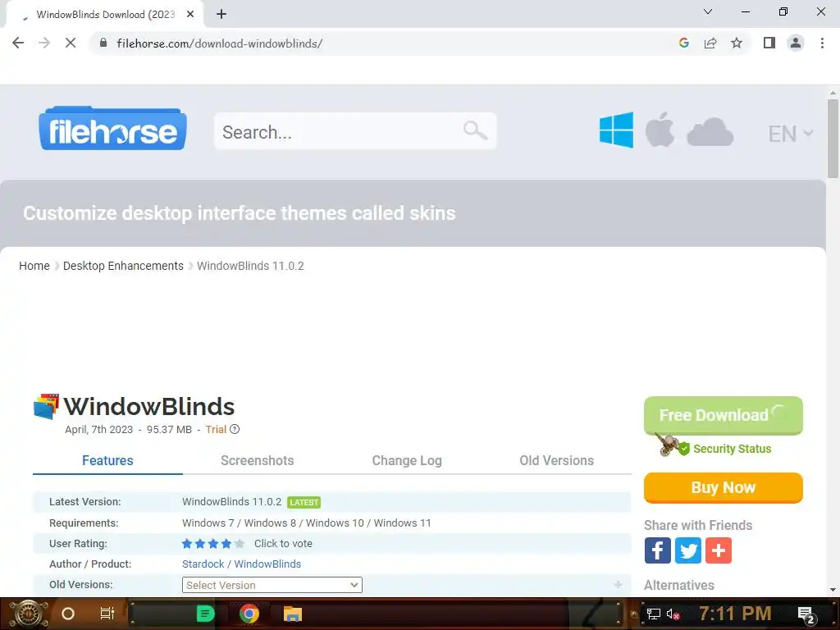The image size is (840, 630).
Task: Click the red plus more-sharing icon
Action: click(x=719, y=550)
